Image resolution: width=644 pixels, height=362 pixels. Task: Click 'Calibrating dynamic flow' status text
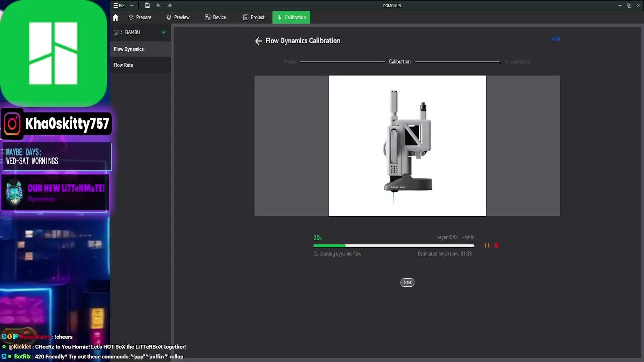point(338,254)
